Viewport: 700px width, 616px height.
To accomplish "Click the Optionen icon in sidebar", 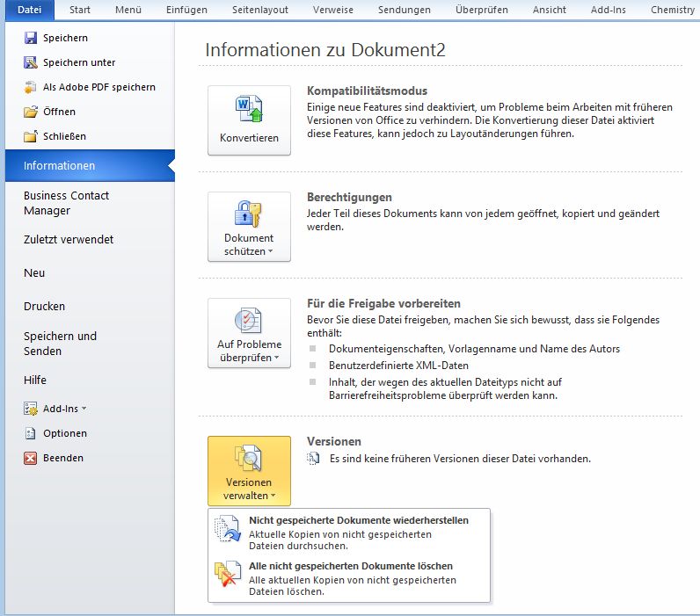I will click(31, 433).
